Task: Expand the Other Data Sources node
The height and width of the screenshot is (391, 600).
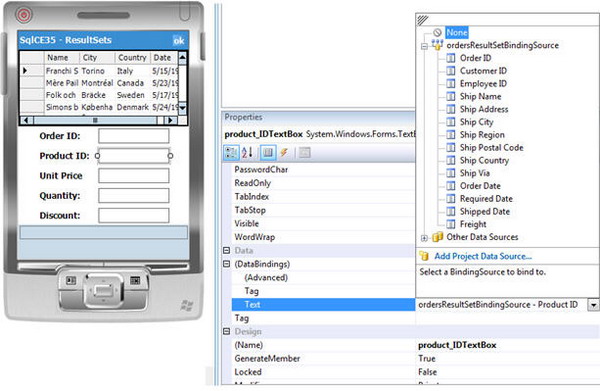Action: (424, 238)
